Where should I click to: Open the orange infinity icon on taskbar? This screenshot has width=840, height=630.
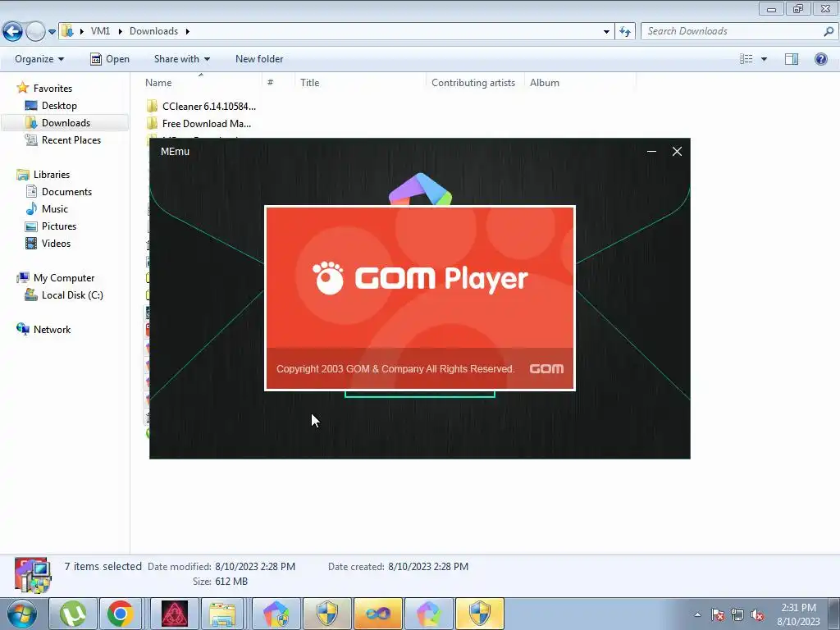pyautogui.click(x=378, y=614)
